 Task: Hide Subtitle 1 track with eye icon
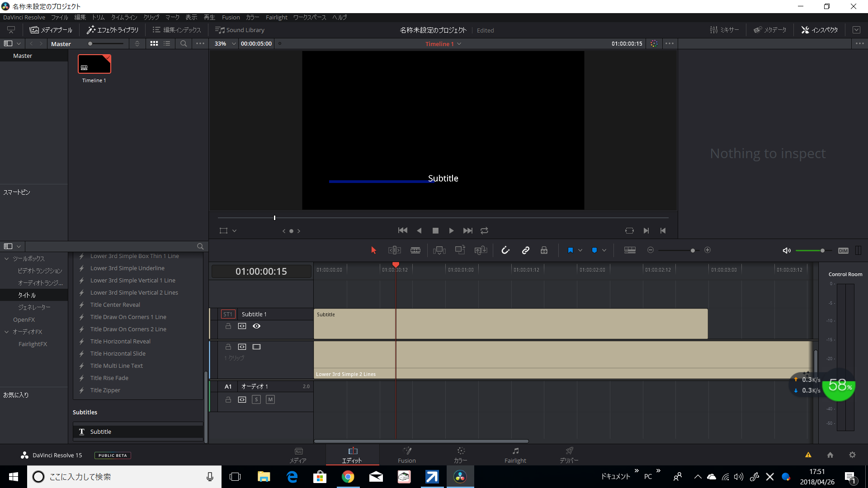[x=256, y=326]
